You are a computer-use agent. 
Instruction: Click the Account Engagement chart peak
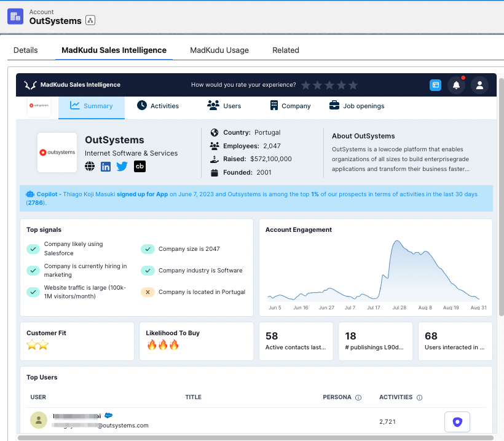coord(397,241)
